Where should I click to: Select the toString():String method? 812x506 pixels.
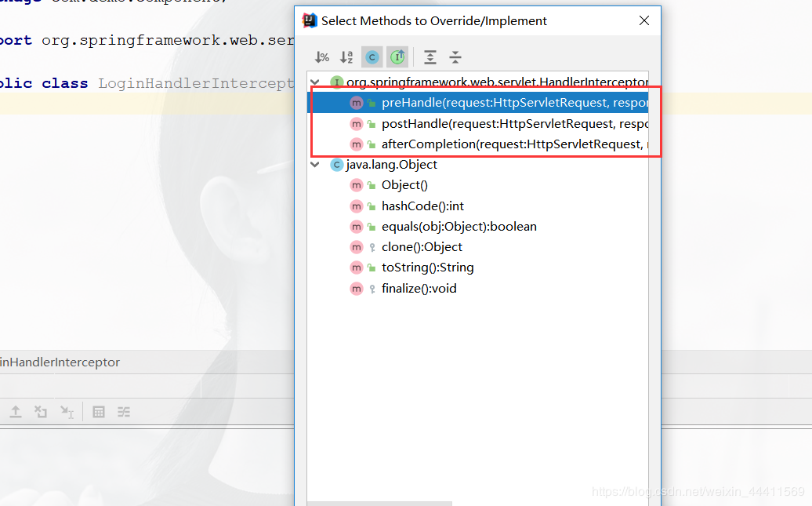coord(427,267)
